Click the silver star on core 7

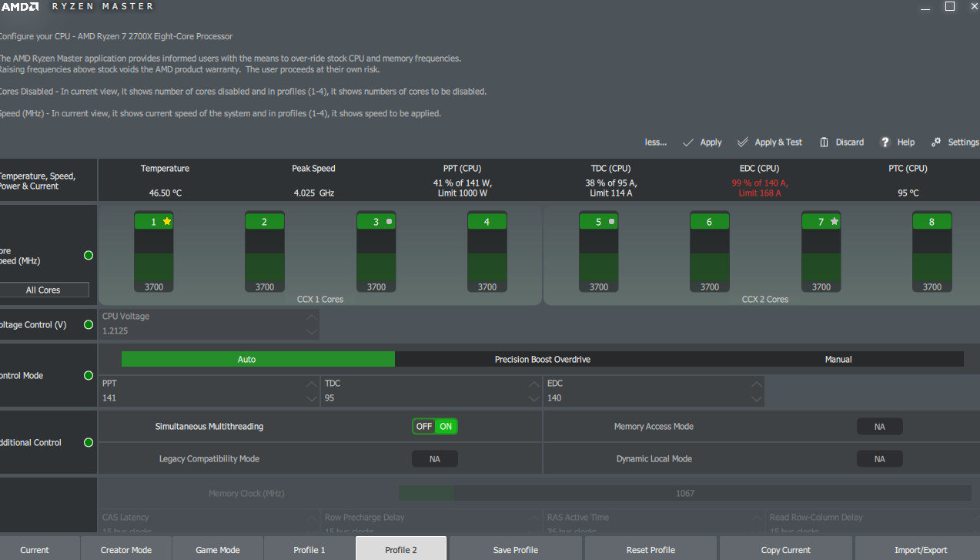(834, 222)
